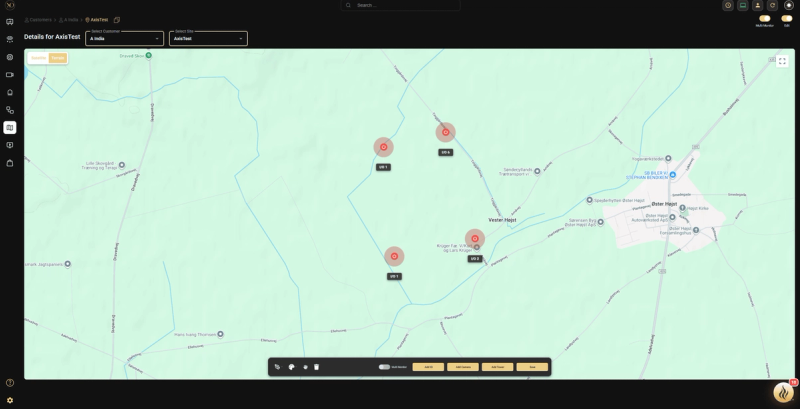Click the Add Tower button
The width and height of the screenshot is (800, 409).
tap(497, 367)
